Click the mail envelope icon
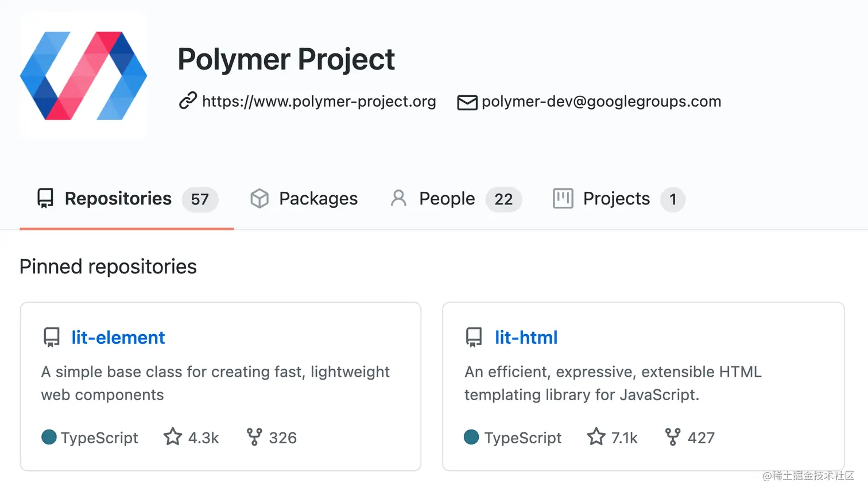This screenshot has width=868, height=495. (467, 102)
